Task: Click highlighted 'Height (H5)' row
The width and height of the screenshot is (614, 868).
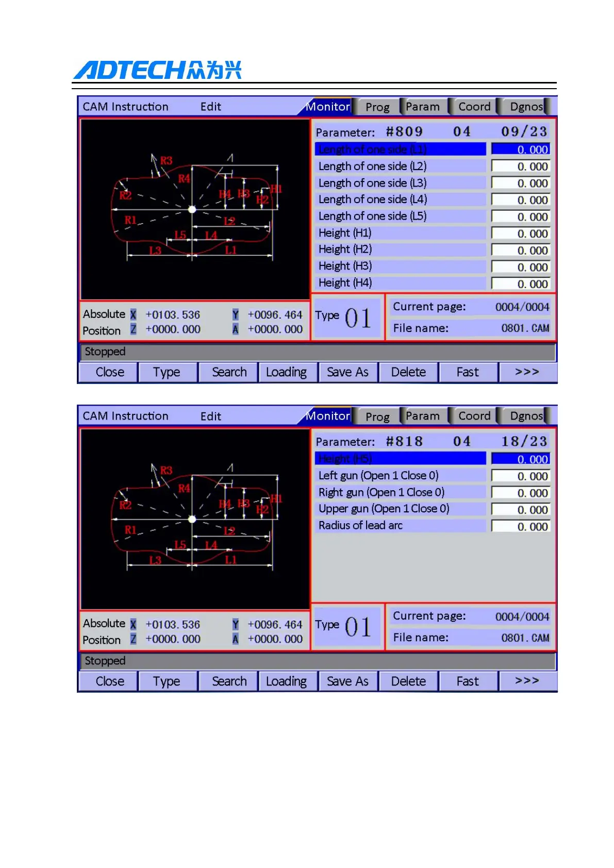Action: 401,458
